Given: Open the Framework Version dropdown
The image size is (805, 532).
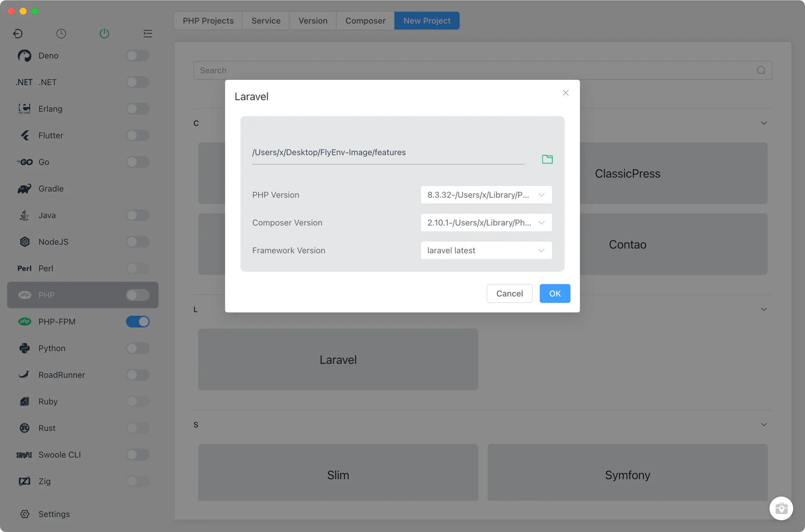Looking at the screenshot, I should click(486, 250).
